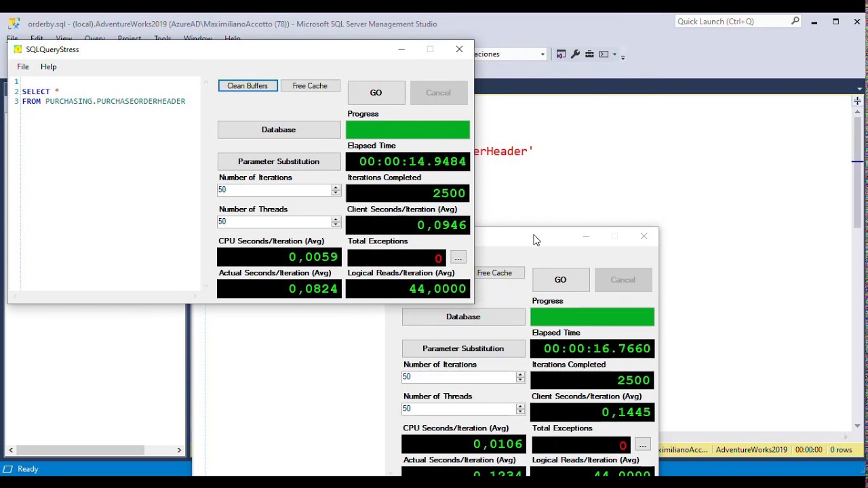Click elapsed time 00:00:14.9484 display

[408, 161]
